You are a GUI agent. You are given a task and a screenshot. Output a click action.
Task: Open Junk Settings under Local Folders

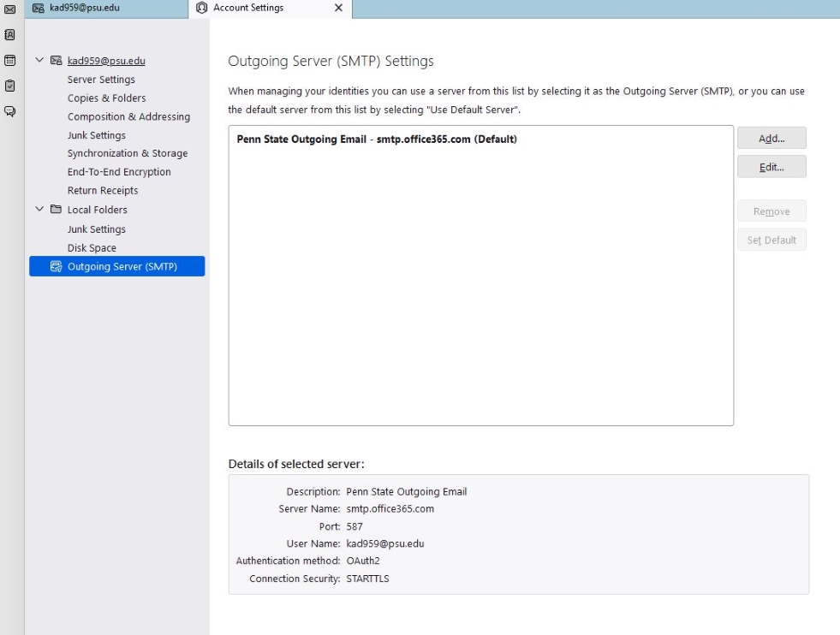coord(97,229)
